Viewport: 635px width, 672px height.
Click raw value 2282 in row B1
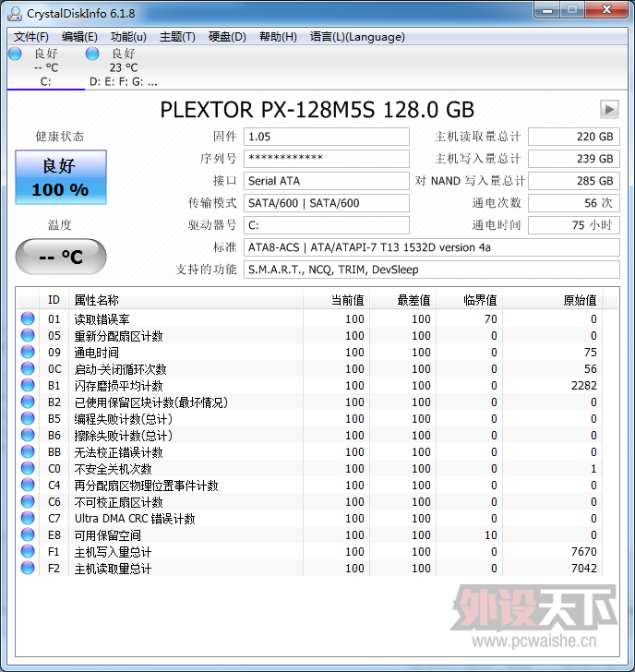tap(584, 386)
